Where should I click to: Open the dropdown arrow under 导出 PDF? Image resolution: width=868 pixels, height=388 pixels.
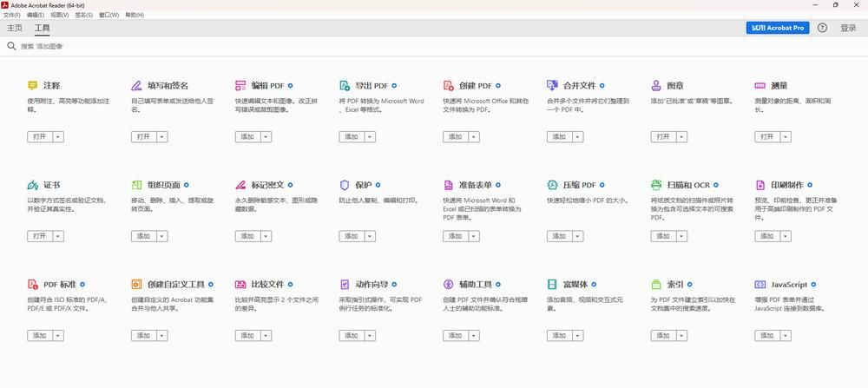pyautogui.click(x=370, y=137)
